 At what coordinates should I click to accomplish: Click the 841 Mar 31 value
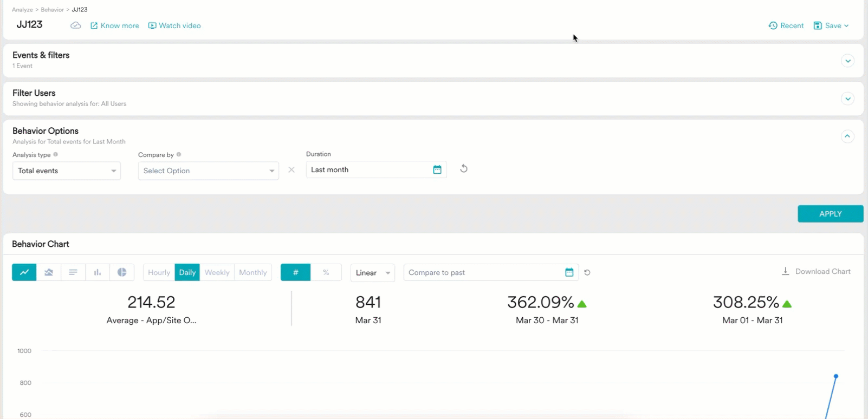[368, 302]
